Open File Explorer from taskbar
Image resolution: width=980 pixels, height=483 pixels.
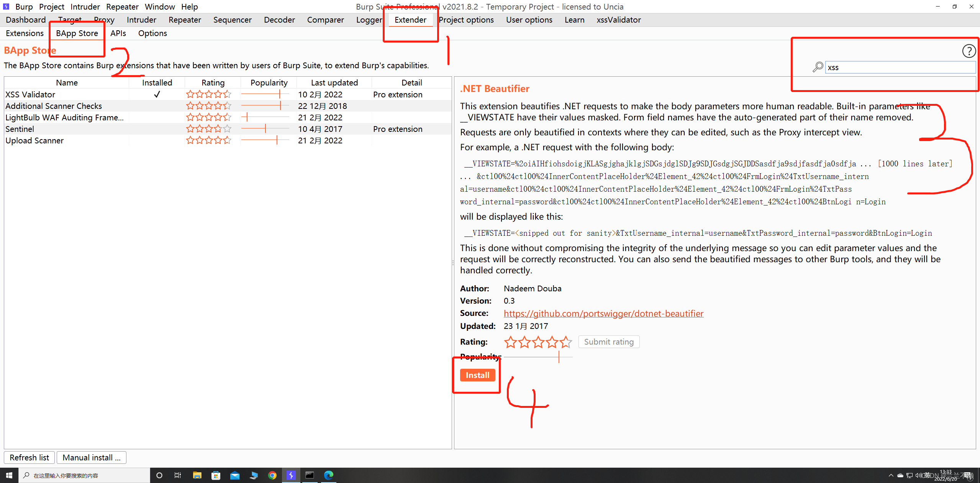point(197,475)
